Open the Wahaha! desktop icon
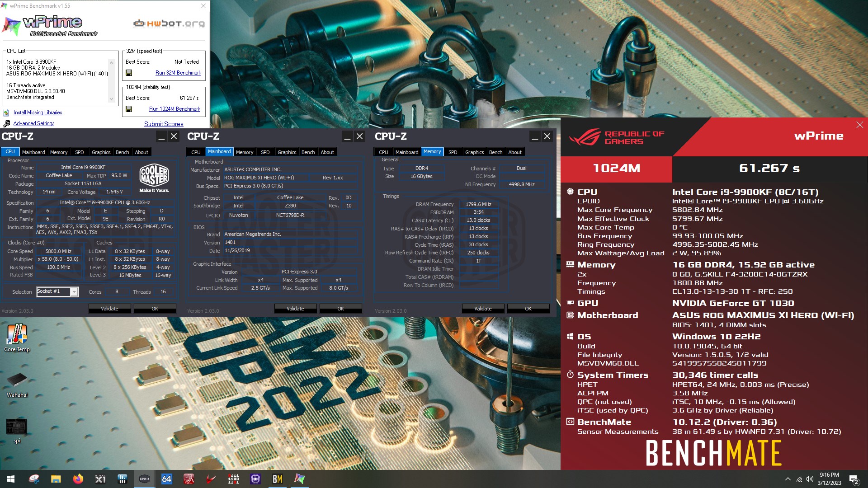Image resolution: width=868 pixels, height=488 pixels. point(17,384)
